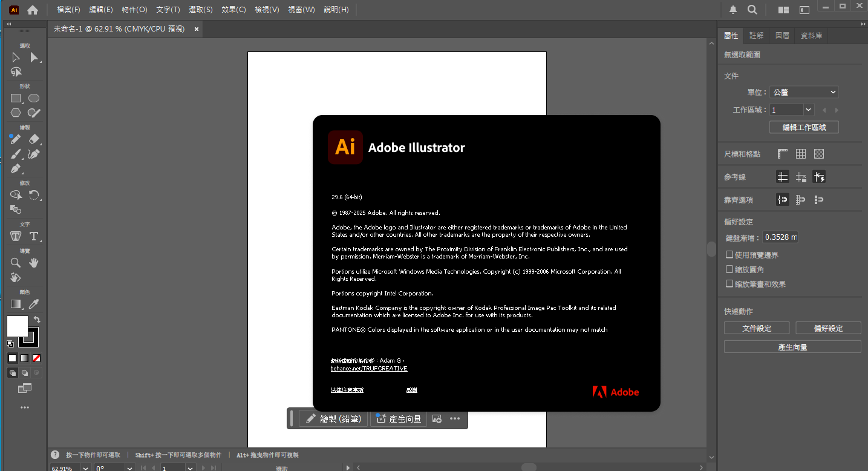Activate the Eraser tool
This screenshot has height=471, width=868.
(x=34, y=139)
